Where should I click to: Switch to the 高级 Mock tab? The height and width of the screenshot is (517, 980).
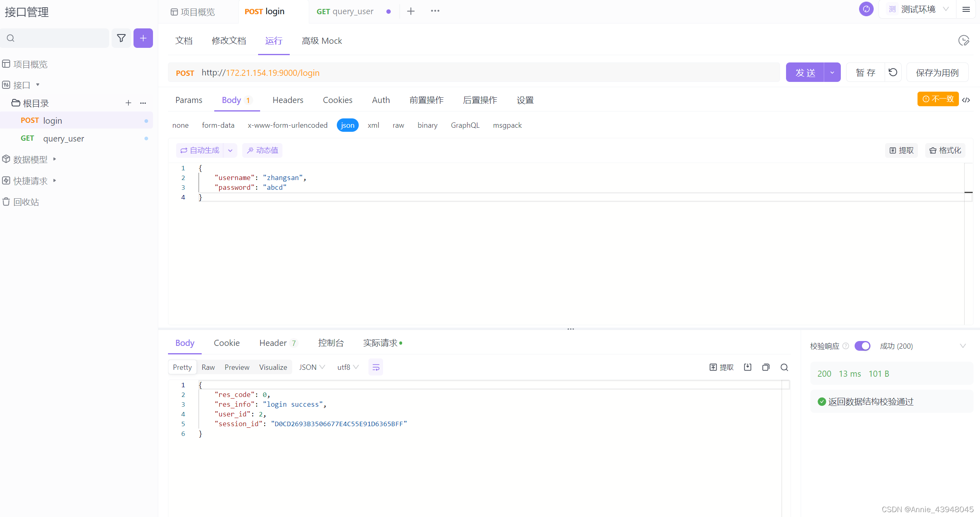322,41
